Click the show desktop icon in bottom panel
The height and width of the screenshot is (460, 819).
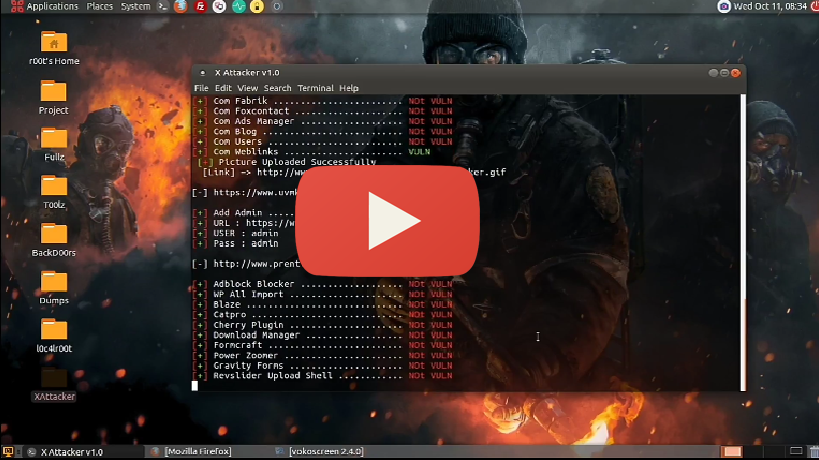point(7,452)
